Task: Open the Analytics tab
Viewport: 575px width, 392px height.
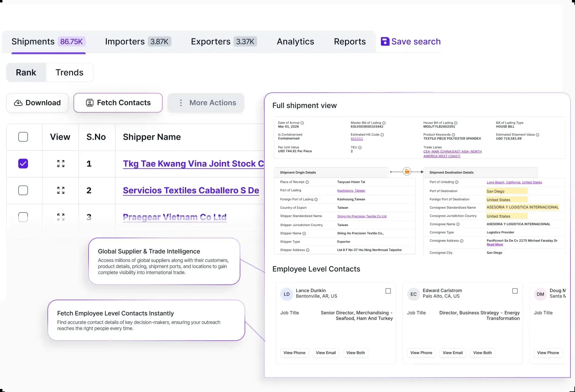Action: [295, 42]
